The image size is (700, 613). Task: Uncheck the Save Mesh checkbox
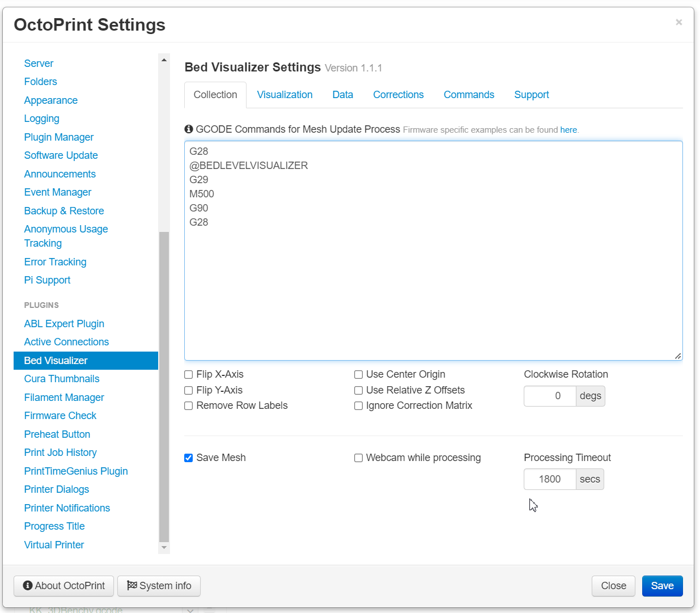[189, 458]
